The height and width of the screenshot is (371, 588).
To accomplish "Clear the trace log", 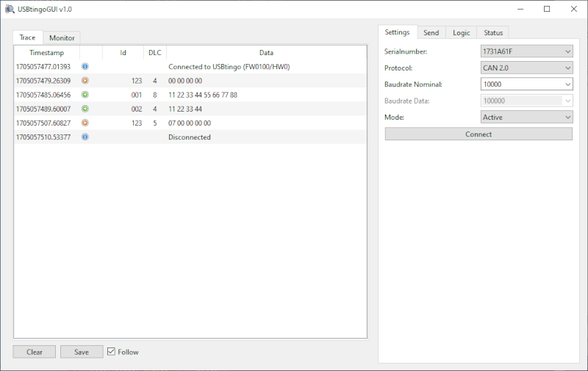I will (x=35, y=352).
